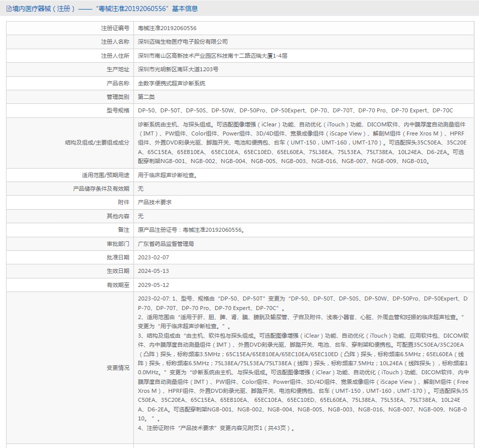This screenshot has height=448, width=479.
Task: Click attachment value 产品技术要求
Action: click(154, 202)
